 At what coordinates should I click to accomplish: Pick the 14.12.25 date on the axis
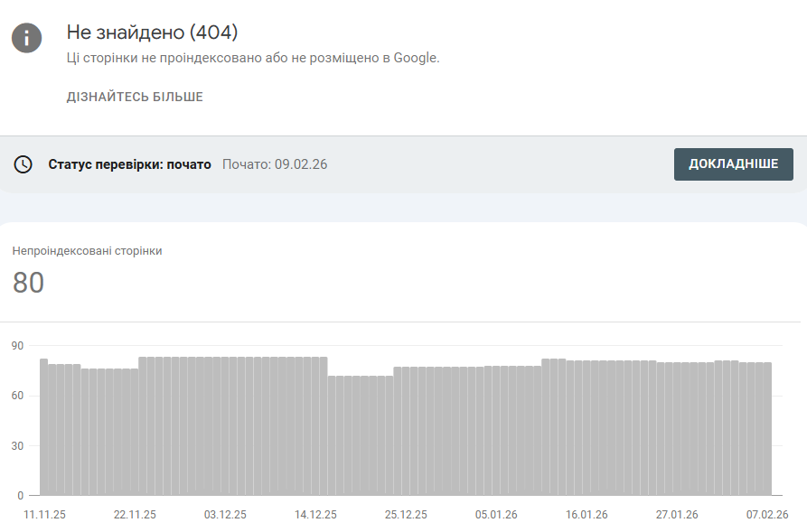(x=315, y=515)
